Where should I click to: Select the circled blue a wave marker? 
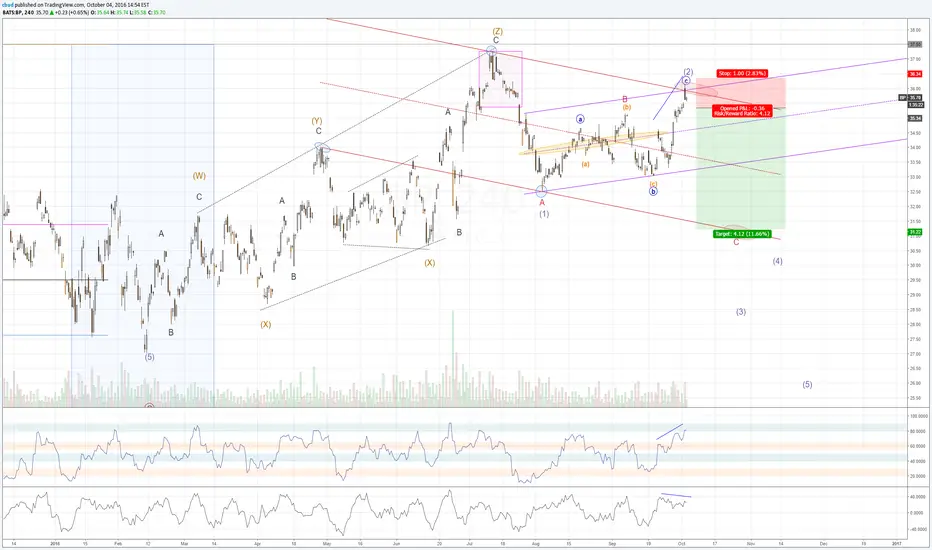pos(580,120)
